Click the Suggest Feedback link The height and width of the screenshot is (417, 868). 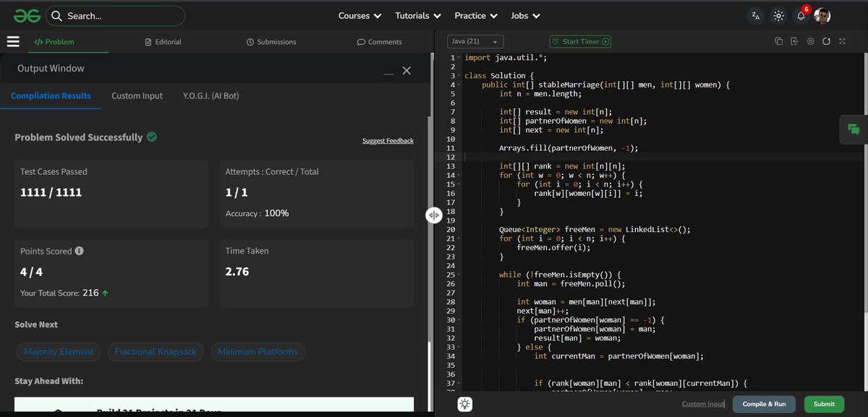[x=388, y=140]
